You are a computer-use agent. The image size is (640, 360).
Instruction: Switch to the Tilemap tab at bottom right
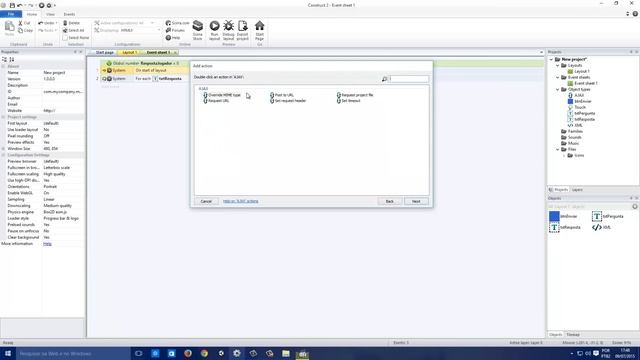[x=573, y=335]
